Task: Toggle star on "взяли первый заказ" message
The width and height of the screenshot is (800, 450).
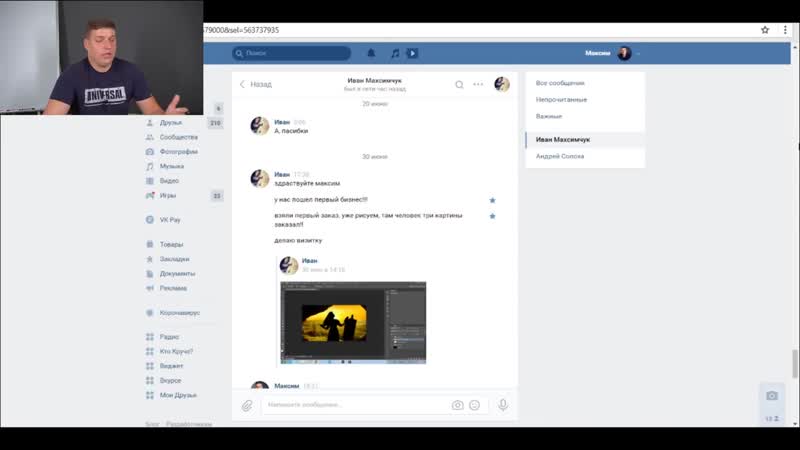Action: pos(492,216)
